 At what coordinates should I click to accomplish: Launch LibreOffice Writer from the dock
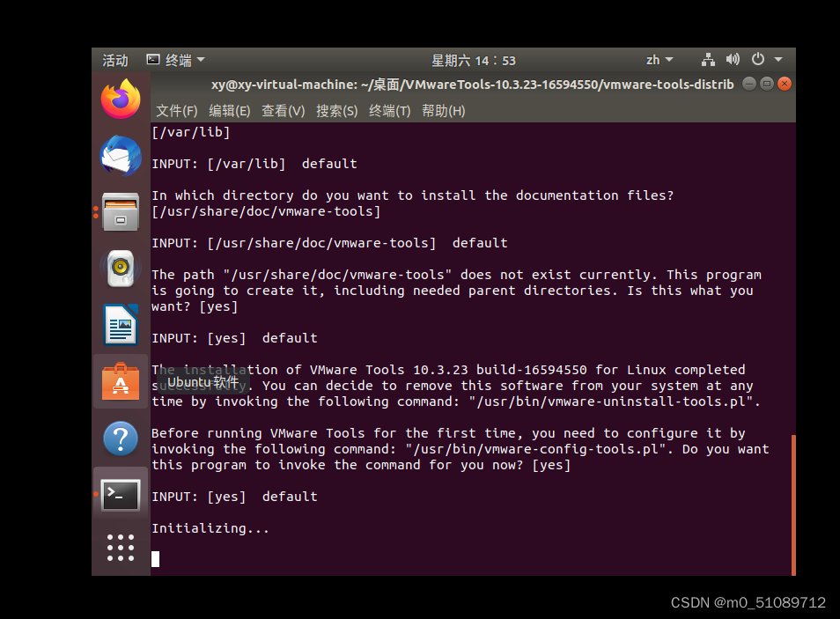click(x=121, y=325)
